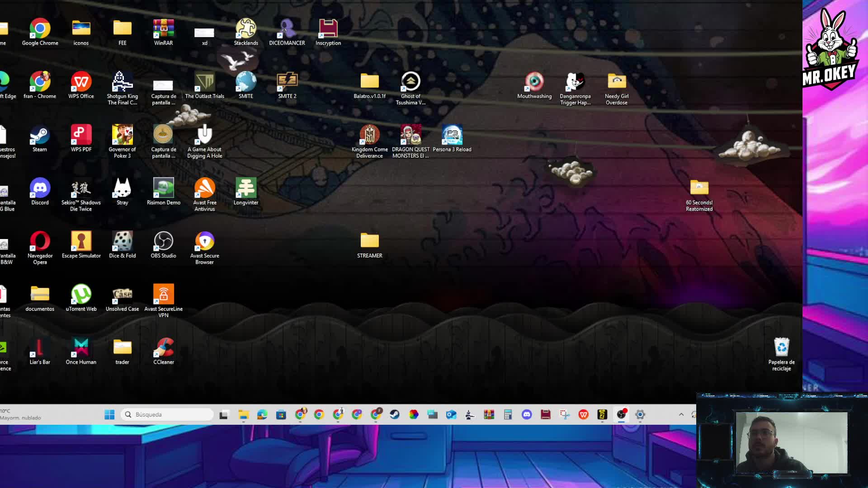Expand the hidden system tray icons chevron
The width and height of the screenshot is (868, 488).
(681, 414)
